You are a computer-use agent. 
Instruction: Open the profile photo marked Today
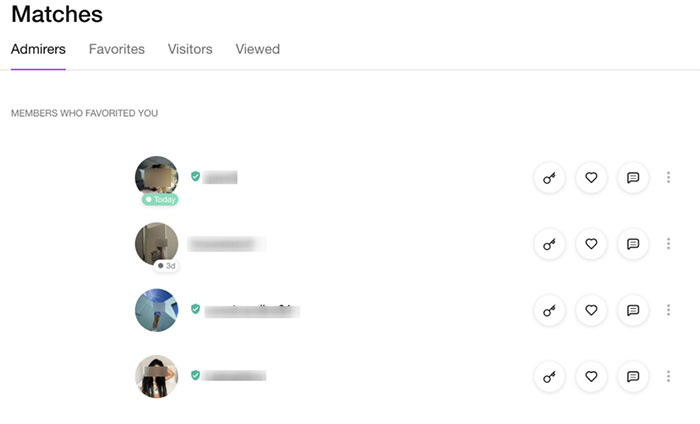[x=157, y=177]
